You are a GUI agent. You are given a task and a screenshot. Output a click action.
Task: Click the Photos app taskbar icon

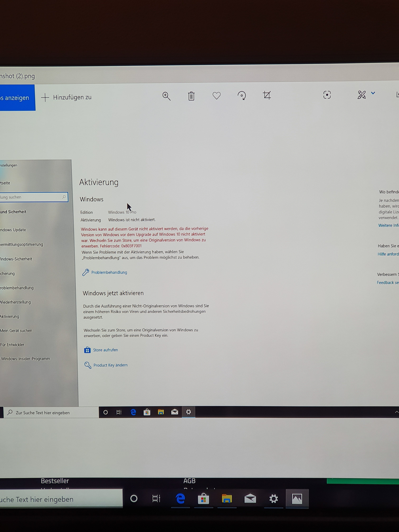(x=297, y=499)
